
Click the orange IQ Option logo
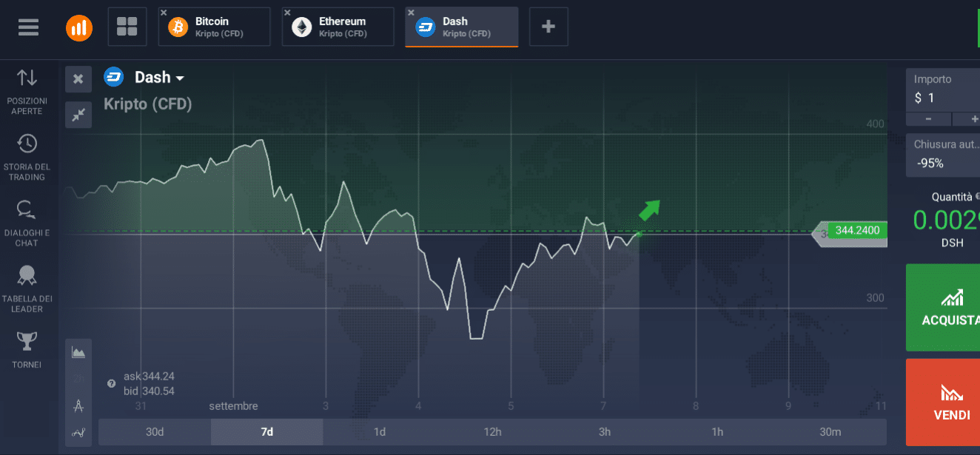coord(79,27)
